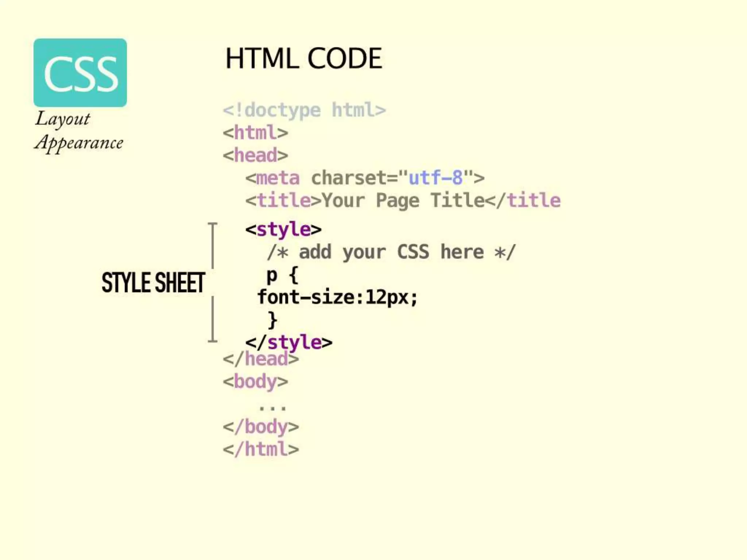Viewport: 747px width, 560px height.
Task: Select the word Appearance under the logo
Action: tap(79, 143)
